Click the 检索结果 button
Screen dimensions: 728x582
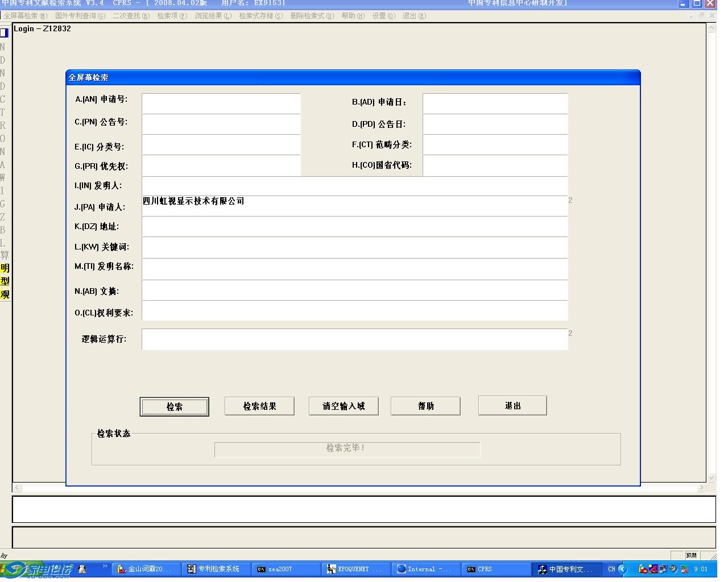pyautogui.click(x=260, y=406)
